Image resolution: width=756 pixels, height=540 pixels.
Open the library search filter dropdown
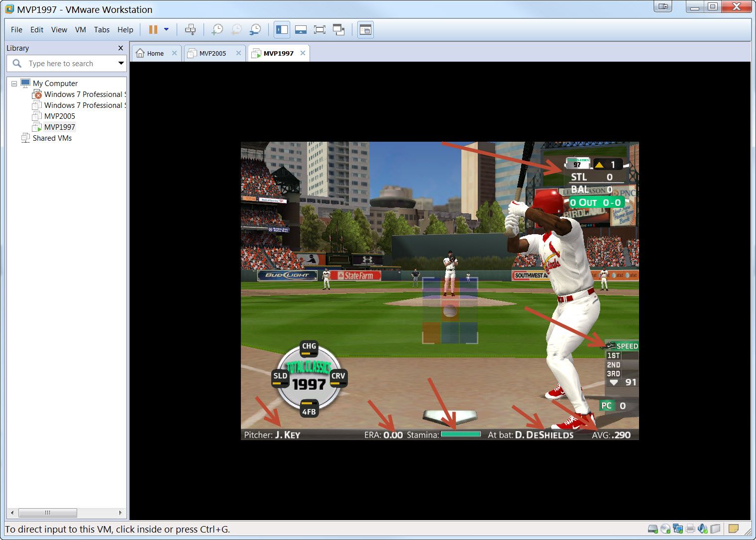(x=120, y=63)
